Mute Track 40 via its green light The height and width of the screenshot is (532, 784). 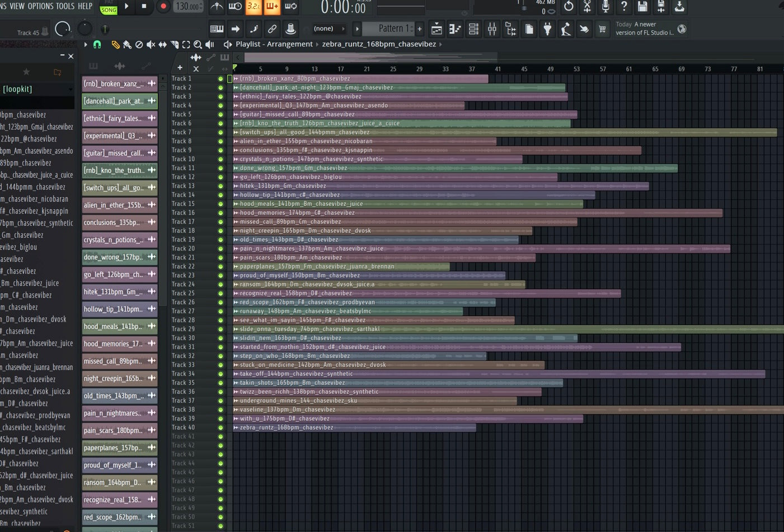point(220,428)
